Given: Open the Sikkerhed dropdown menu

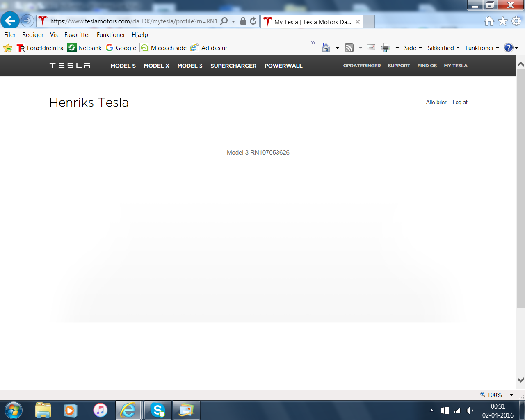Looking at the screenshot, I should click(444, 48).
